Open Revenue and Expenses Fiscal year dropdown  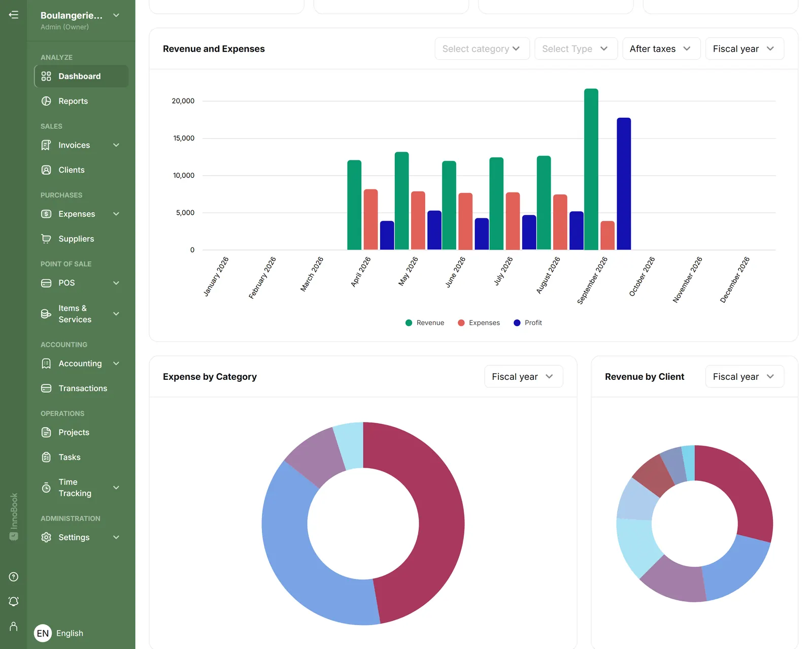[x=745, y=49]
